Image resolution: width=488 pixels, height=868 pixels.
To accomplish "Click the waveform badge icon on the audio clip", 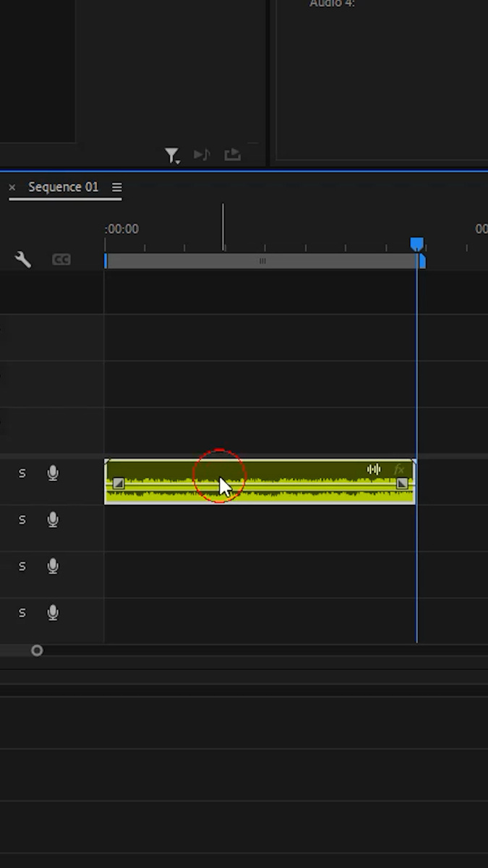I will pos(374,469).
